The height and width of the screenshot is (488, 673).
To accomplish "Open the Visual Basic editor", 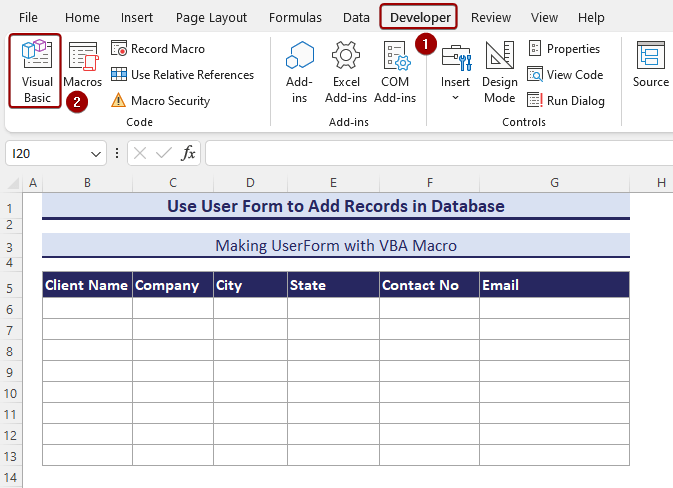I will pyautogui.click(x=36, y=69).
